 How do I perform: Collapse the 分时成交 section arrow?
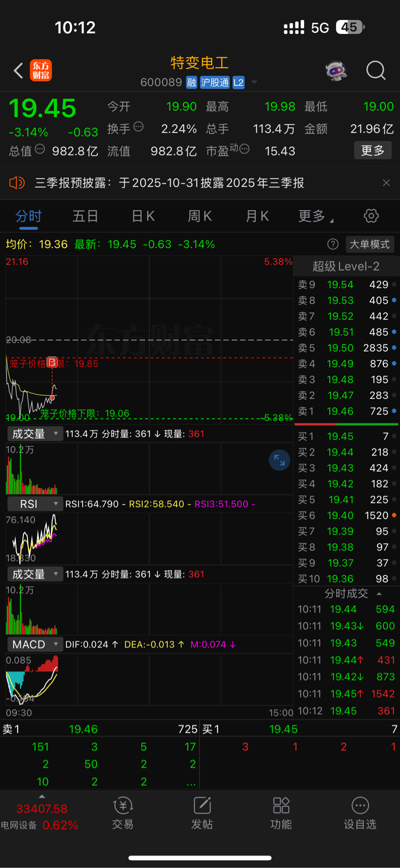pyautogui.click(x=379, y=594)
